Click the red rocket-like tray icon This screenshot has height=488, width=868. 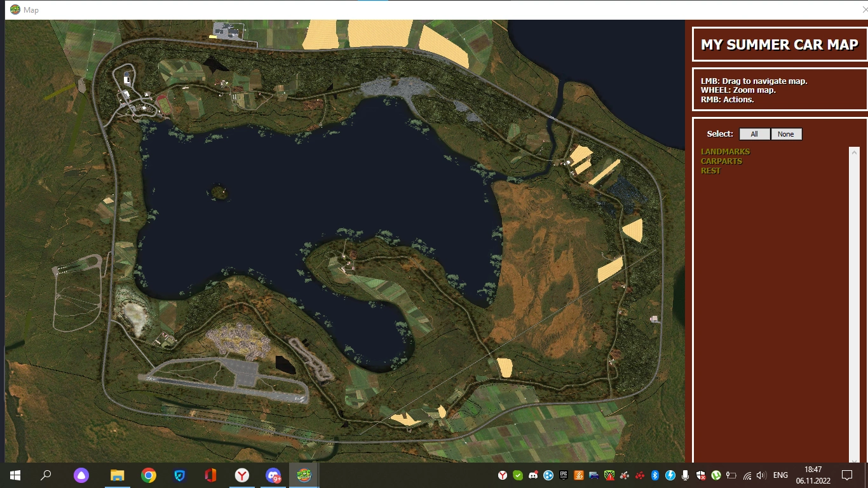coord(625,475)
